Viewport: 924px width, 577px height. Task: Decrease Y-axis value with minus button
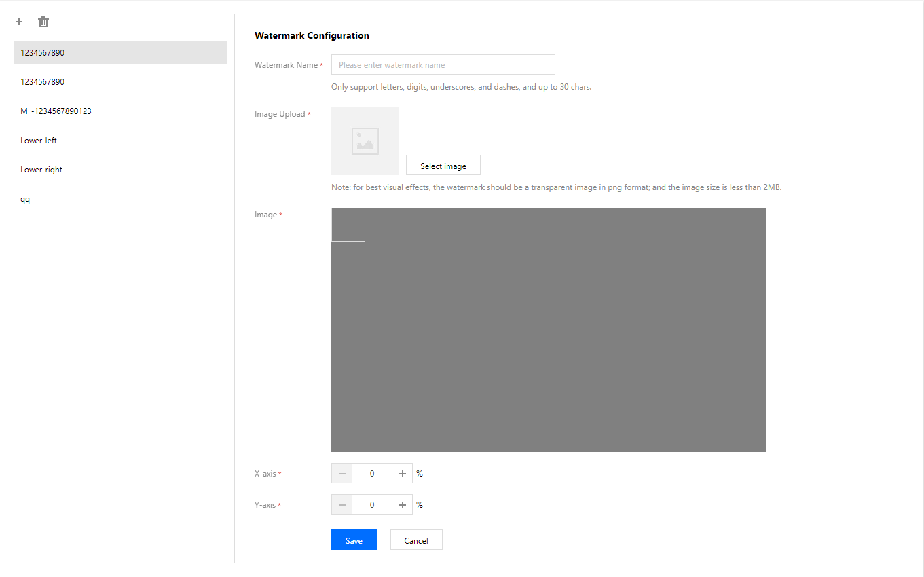click(x=341, y=504)
